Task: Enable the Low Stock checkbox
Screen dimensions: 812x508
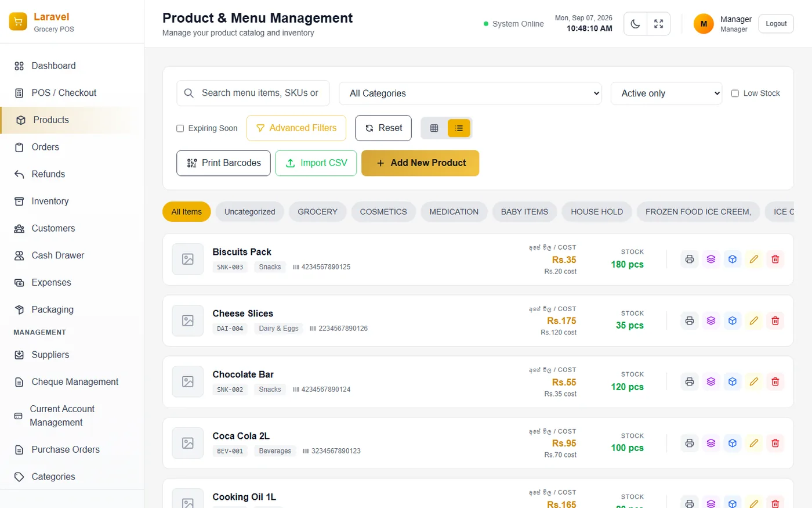Action: pos(735,93)
